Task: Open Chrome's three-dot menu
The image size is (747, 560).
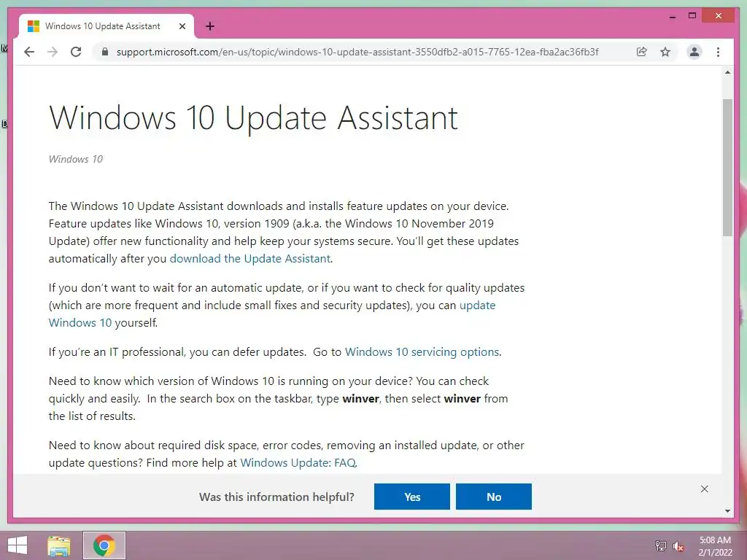Action: pos(718,52)
